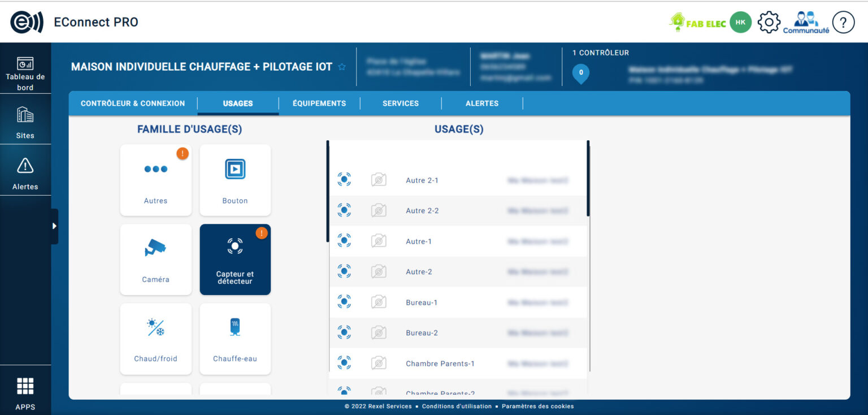Screen dimensions: 868x415
Task: Open the help question mark icon
Action: tap(843, 22)
